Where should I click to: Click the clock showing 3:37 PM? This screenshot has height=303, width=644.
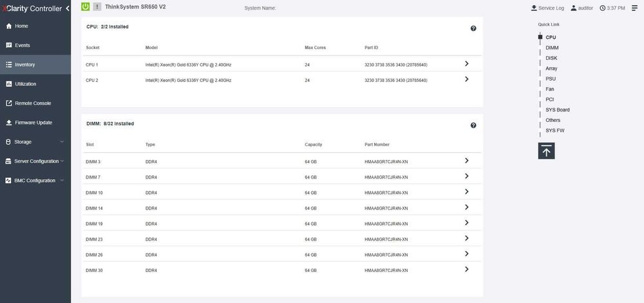(x=612, y=8)
